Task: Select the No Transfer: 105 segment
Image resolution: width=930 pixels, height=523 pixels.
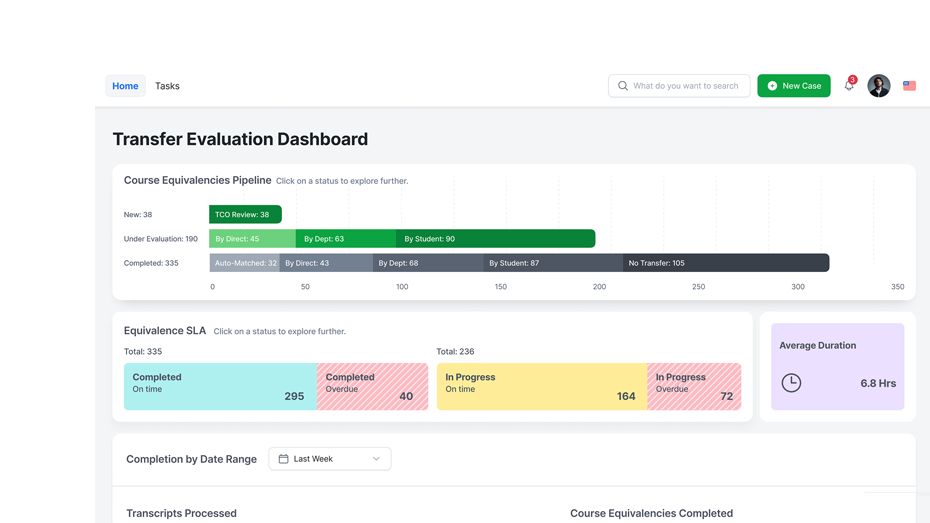Action: point(726,263)
